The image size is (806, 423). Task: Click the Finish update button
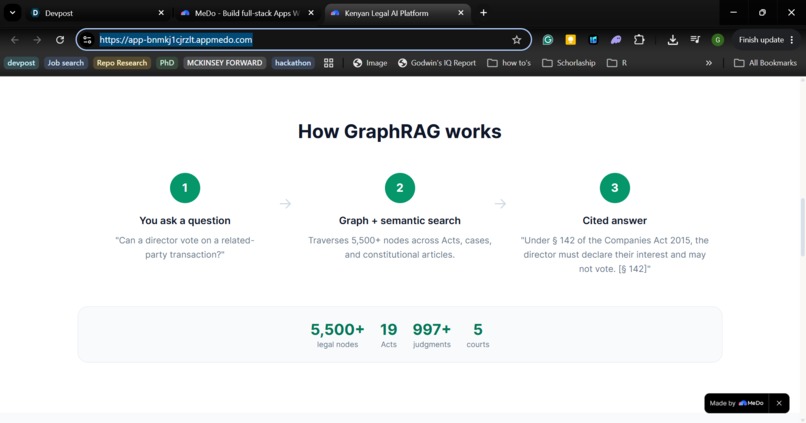(761, 40)
